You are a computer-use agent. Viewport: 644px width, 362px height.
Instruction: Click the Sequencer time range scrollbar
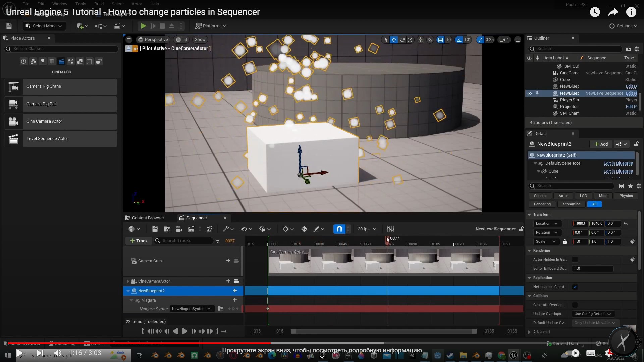click(x=384, y=331)
